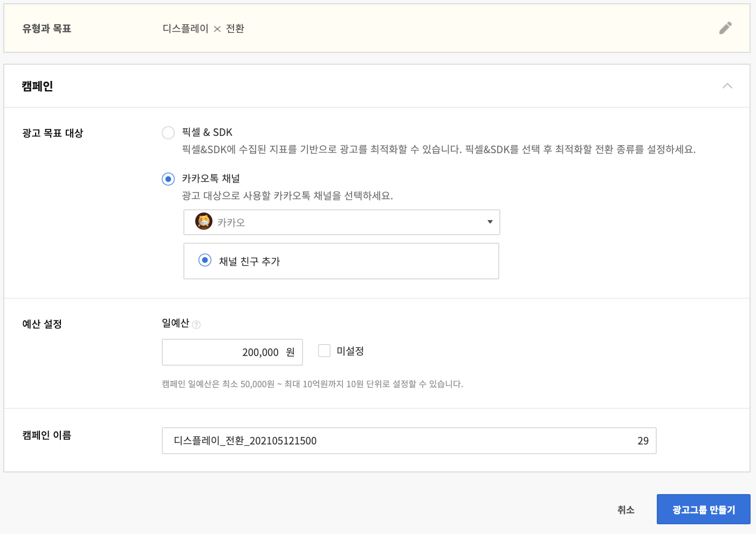Image resolution: width=756 pixels, height=534 pixels.
Task: Click the 광고그룹 만들기 button
Action: [x=704, y=509]
